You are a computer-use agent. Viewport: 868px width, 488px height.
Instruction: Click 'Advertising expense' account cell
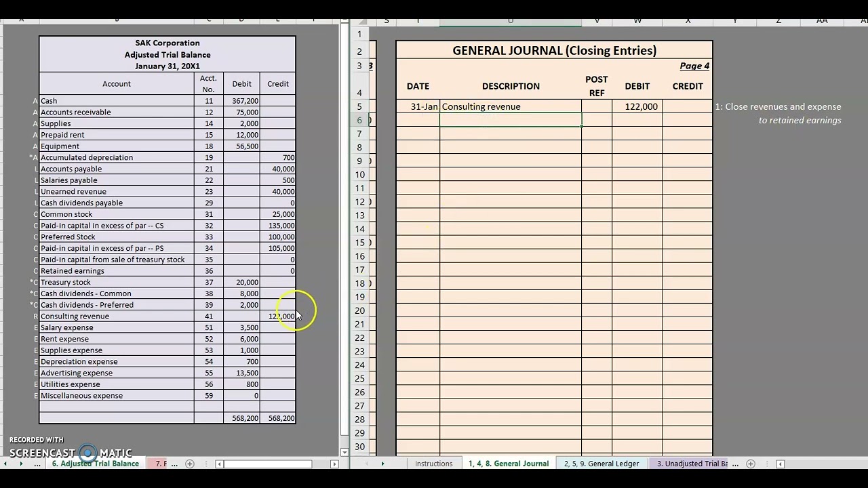pos(117,373)
